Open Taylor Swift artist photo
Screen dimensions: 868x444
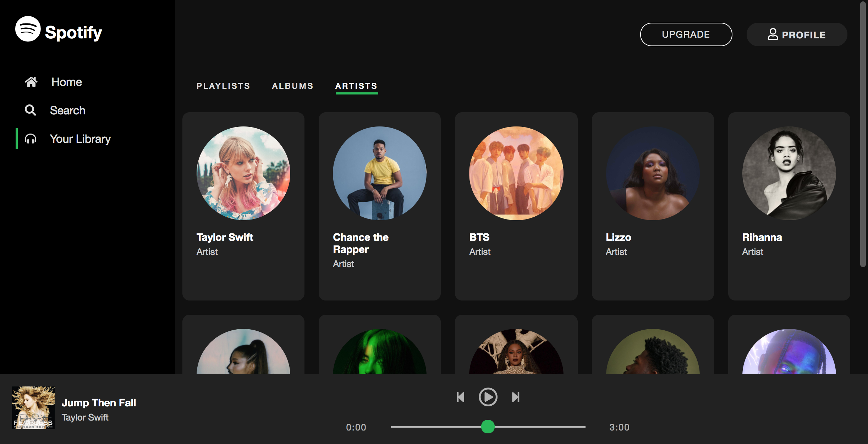pos(243,173)
